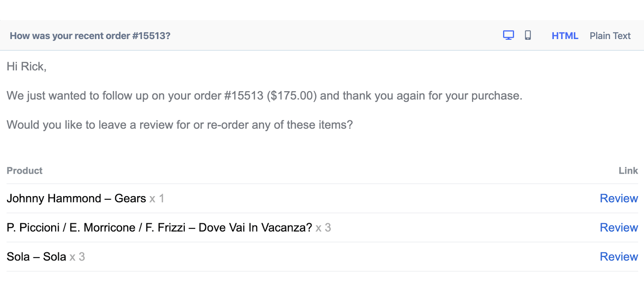Viewport: 644px width, 295px height.
Task: Open Review link for Johnny Hammond – Gears
Action: (x=619, y=198)
